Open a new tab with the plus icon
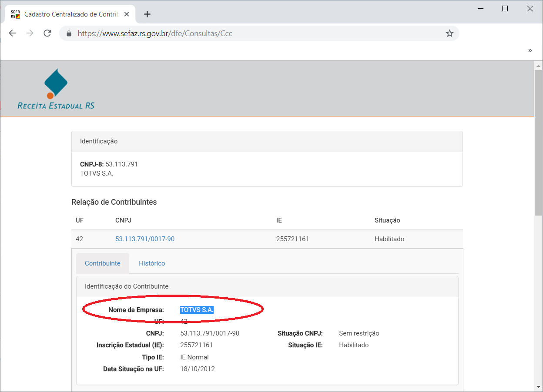 pos(147,14)
